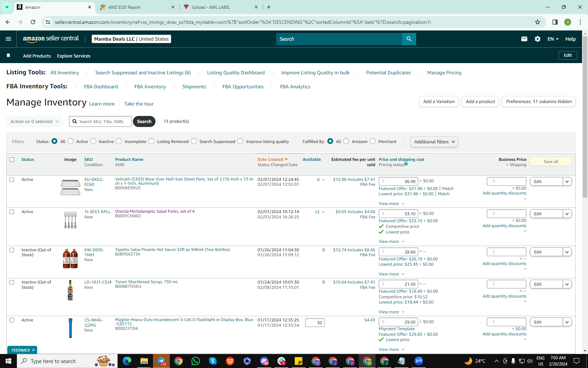This screenshot has width=588, height=368.
Task: Open browser side panel icon
Action: pos(555,22)
